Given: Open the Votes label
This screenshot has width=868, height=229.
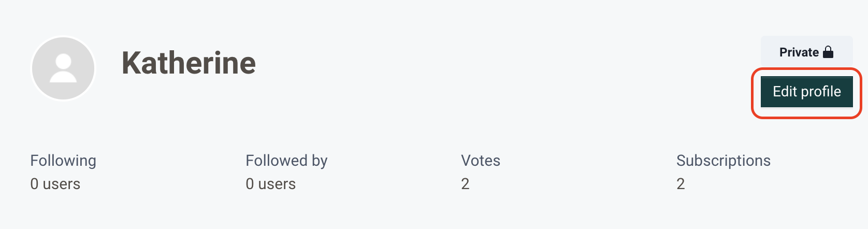Looking at the screenshot, I should pyautogui.click(x=481, y=161).
